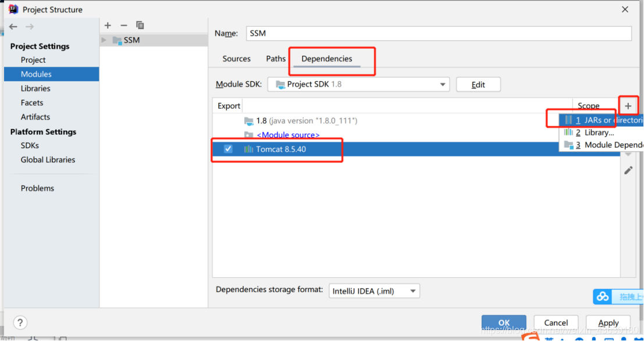Go back using the left arrow
The width and height of the screenshot is (644, 341).
click(x=13, y=27)
